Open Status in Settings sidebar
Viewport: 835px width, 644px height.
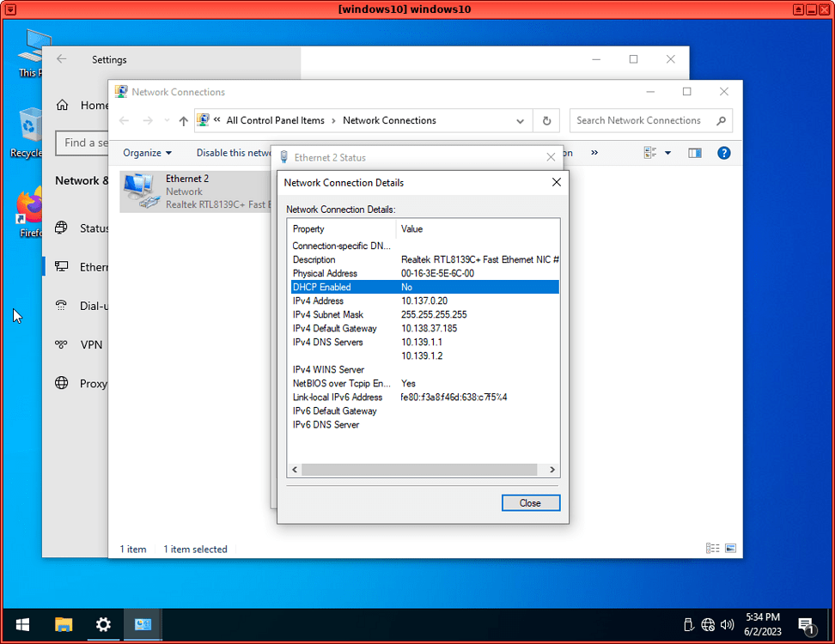(x=82, y=228)
